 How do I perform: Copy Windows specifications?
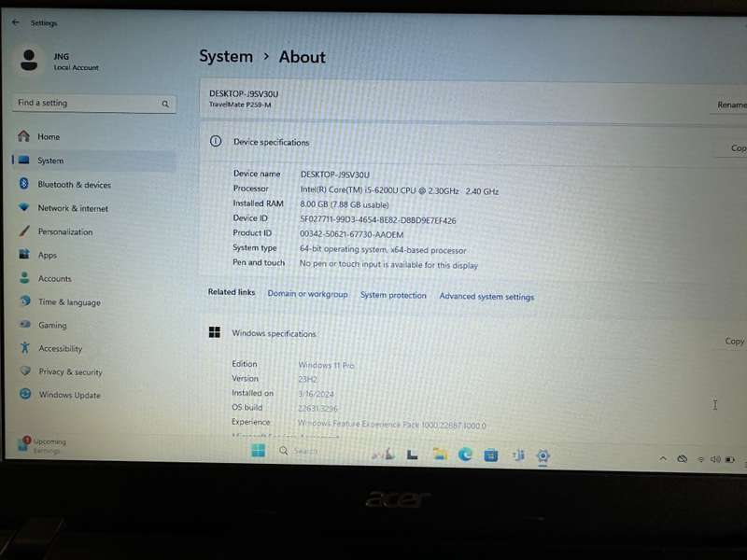tap(734, 341)
